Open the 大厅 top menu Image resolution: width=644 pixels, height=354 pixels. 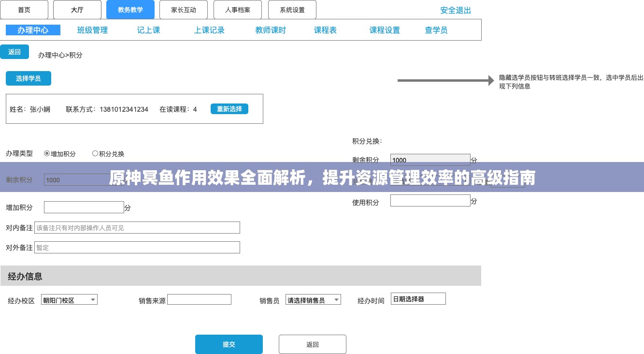pos(77,10)
